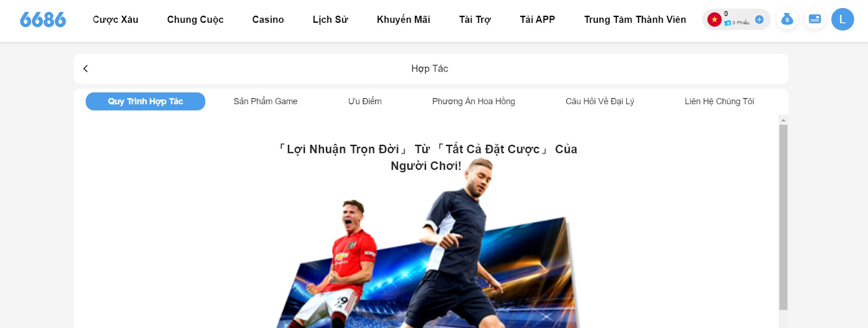Open the L profile avatar
This screenshot has height=328, width=868.
pyautogui.click(x=843, y=20)
